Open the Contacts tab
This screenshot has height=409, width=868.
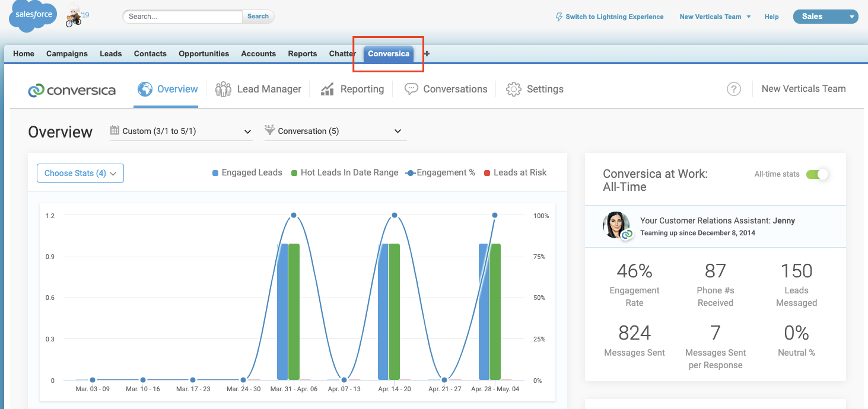pyautogui.click(x=150, y=53)
